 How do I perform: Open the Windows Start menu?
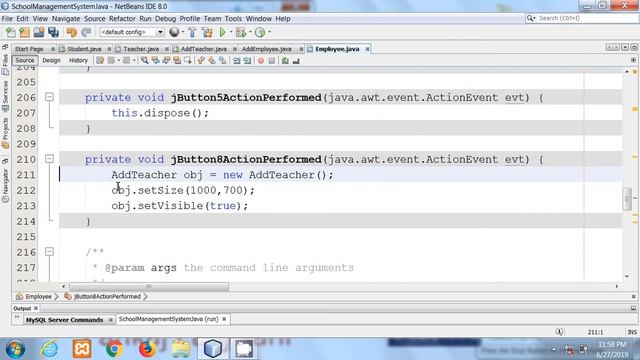tap(15, 349)
